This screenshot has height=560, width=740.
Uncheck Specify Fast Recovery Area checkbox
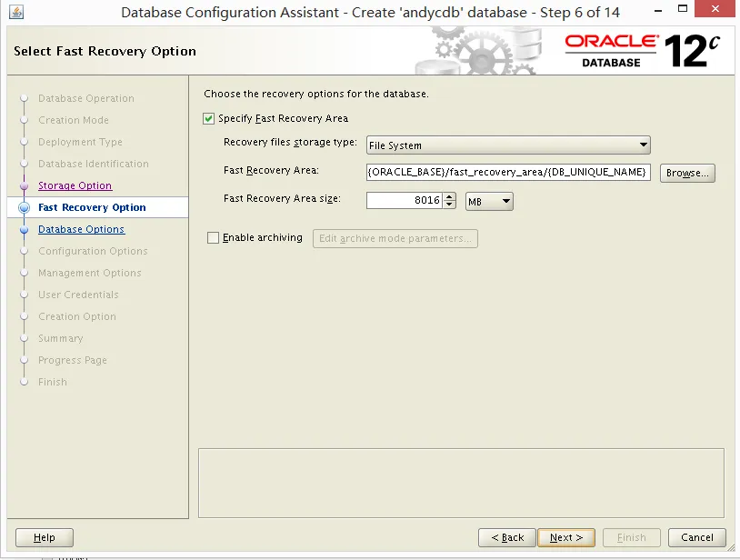(208, 118)
